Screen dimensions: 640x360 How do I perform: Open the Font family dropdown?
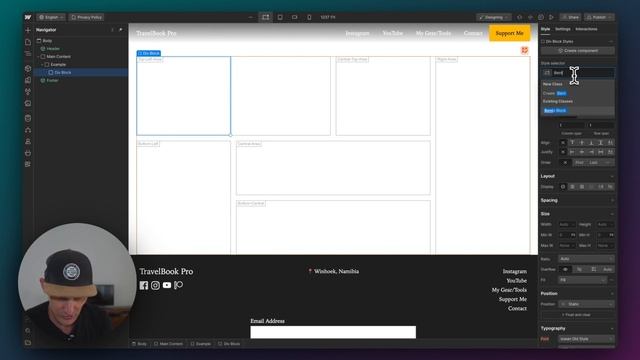pos(586,339)
